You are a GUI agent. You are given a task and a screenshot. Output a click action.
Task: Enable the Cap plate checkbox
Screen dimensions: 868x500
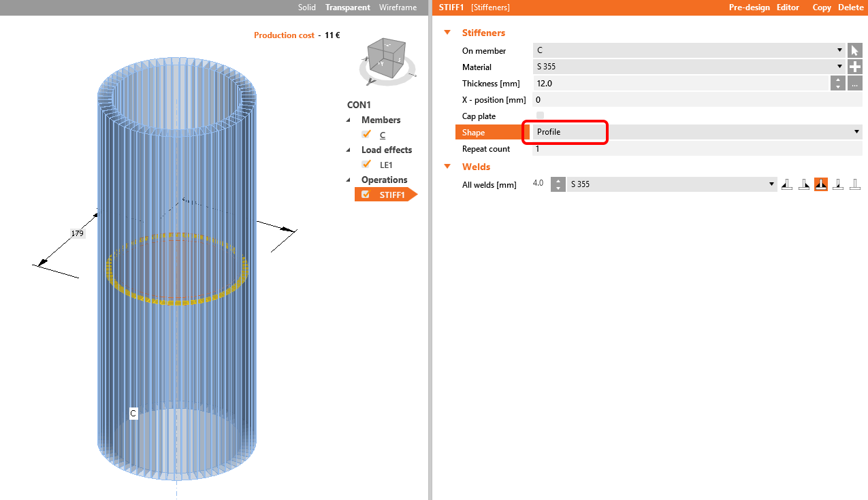[x=539, y=116]
